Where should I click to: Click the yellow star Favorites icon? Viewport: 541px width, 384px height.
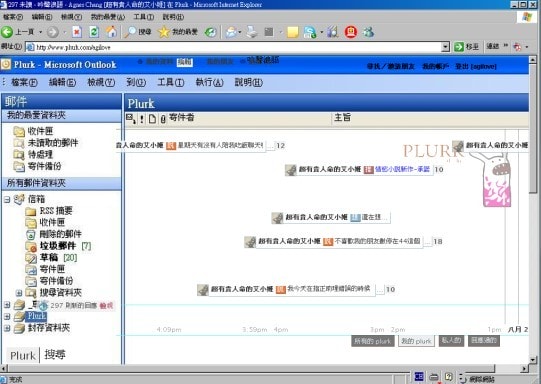(x=164, y=32)
